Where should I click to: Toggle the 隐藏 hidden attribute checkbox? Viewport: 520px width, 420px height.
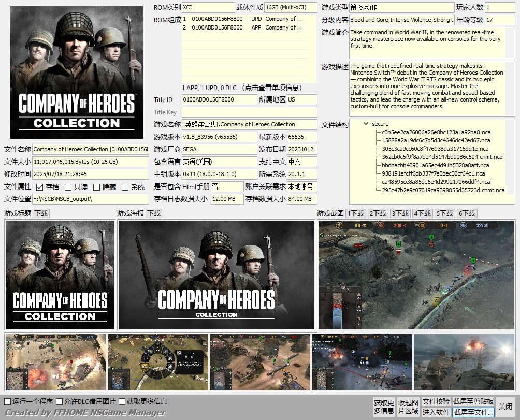pos(96,187)
